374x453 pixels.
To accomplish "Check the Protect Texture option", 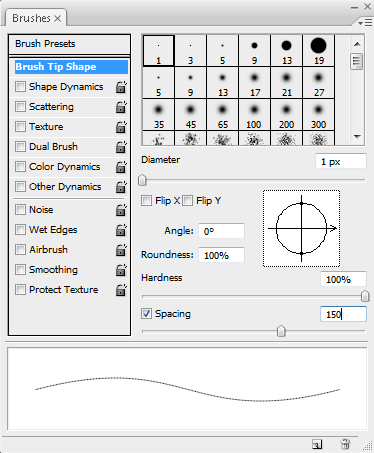I will click(20, 289).
